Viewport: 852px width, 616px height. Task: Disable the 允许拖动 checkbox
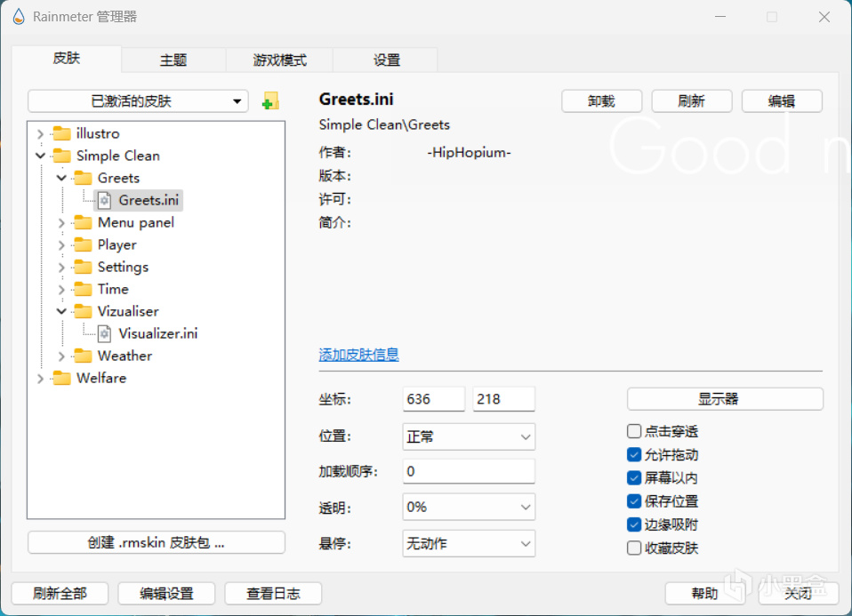(633, 455)
